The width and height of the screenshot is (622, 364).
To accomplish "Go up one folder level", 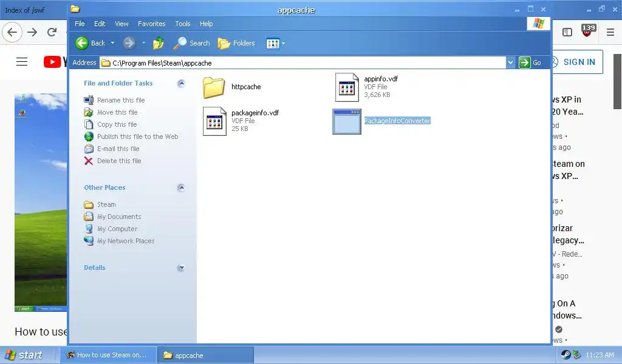I will [x=159, y=43].
